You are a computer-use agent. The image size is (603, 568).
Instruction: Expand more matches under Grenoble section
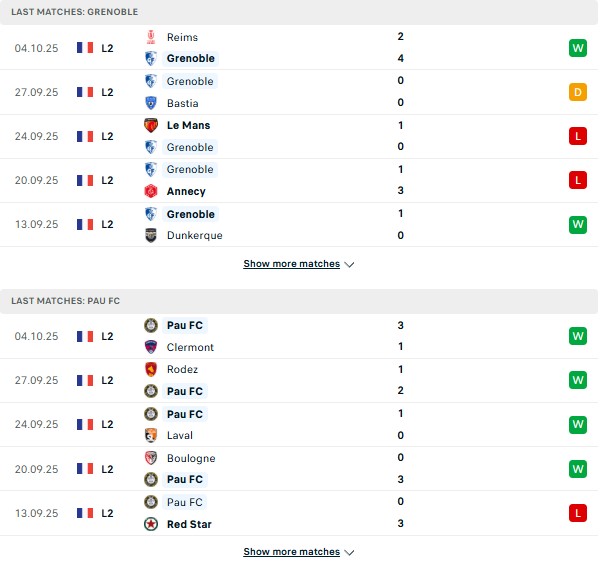[x=298, y=264]
